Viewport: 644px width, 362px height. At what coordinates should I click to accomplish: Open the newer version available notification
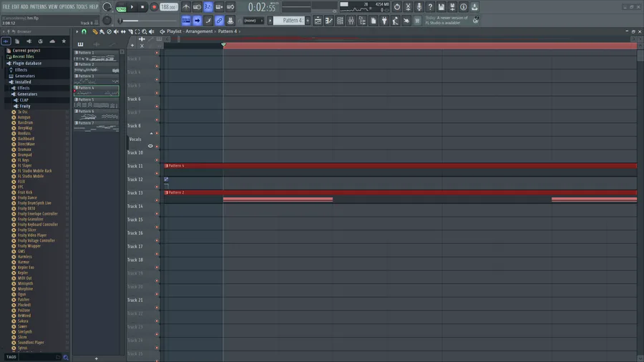point(452,20)
